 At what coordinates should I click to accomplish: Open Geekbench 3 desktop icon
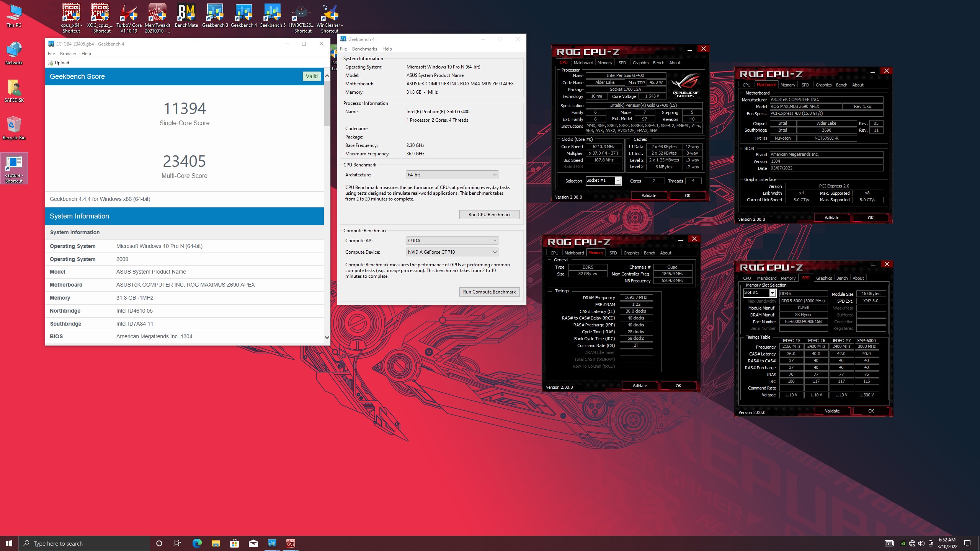tap(215, 16)
